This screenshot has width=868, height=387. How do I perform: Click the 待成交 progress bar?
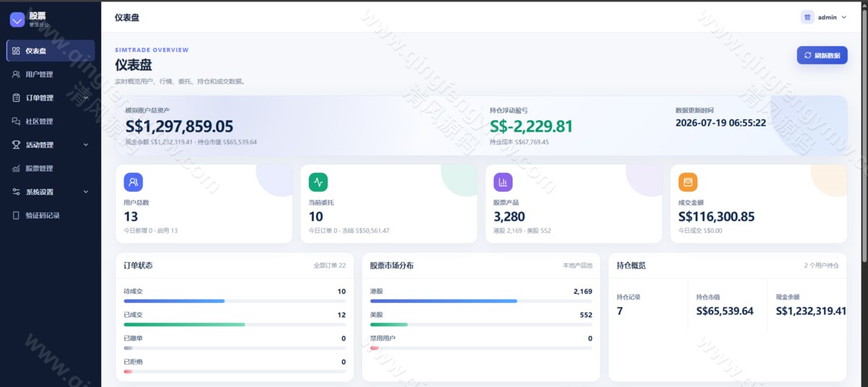[x=234, y=301]
